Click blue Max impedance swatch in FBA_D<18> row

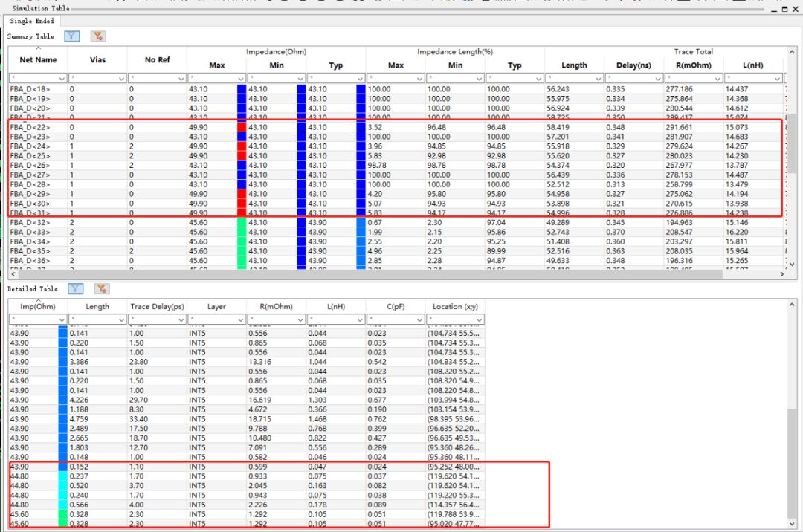point(242,89)
